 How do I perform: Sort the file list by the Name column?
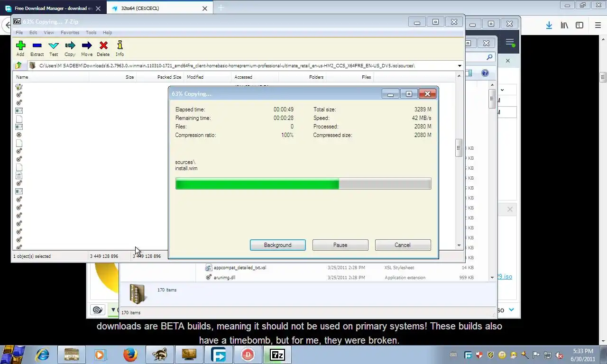(x=51, y=77)
